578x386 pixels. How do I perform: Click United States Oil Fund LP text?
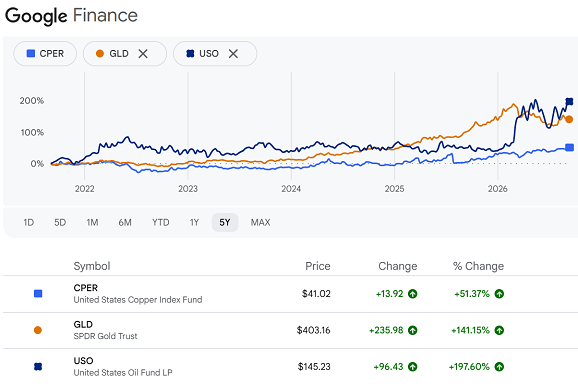point(123,373)
